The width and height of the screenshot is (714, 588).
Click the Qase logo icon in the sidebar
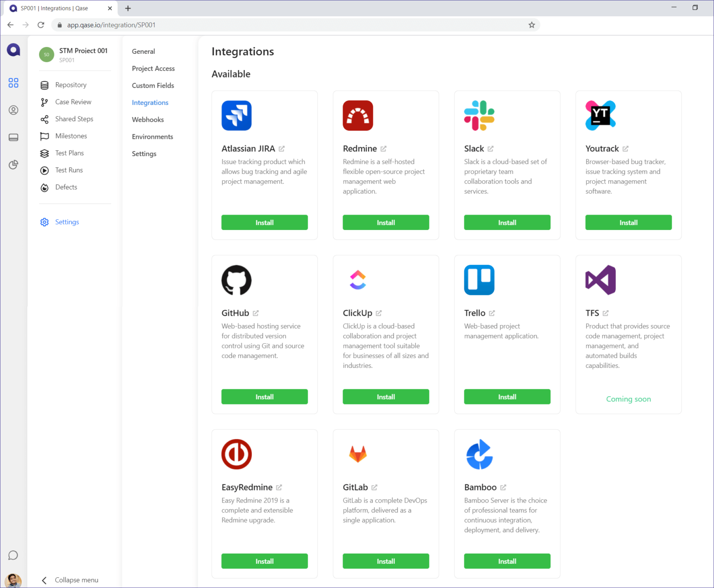coord(13,50)
